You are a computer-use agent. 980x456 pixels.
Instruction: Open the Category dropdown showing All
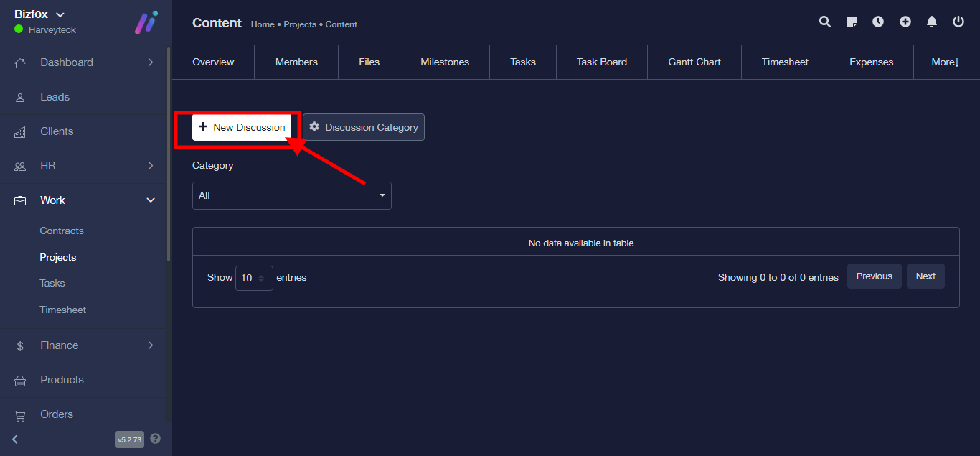(291, 195)
